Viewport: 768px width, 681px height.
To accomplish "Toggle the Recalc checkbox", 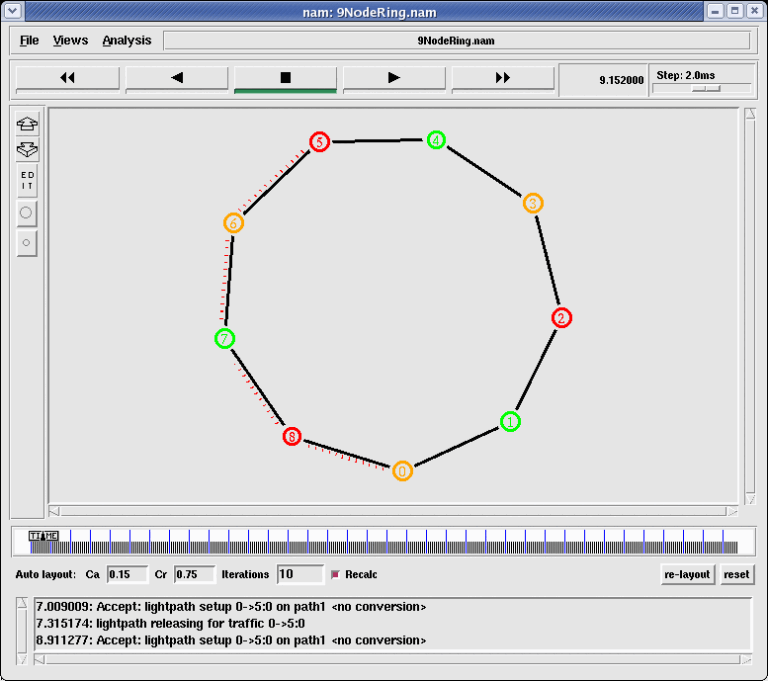I will pyautogui.click(x=336, y=575).
